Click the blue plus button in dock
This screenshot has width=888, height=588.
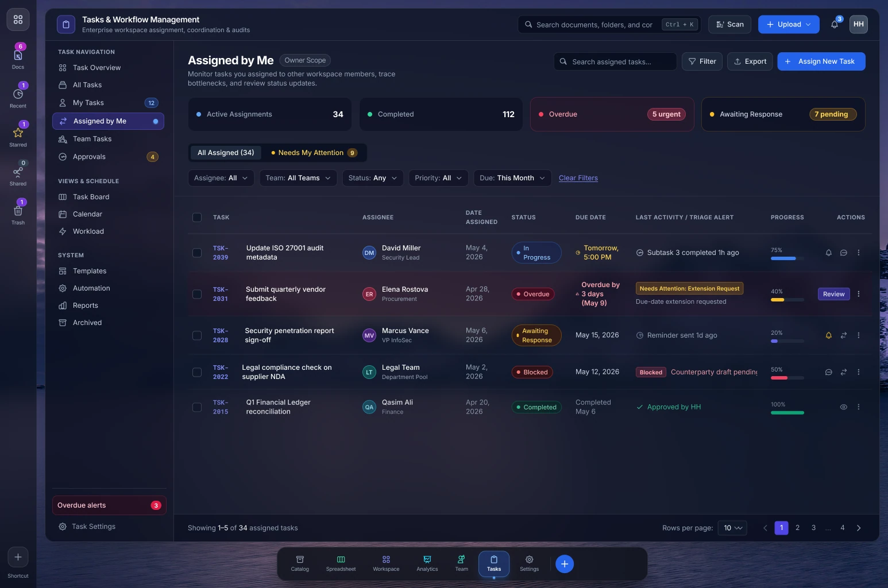pos(565,564)
